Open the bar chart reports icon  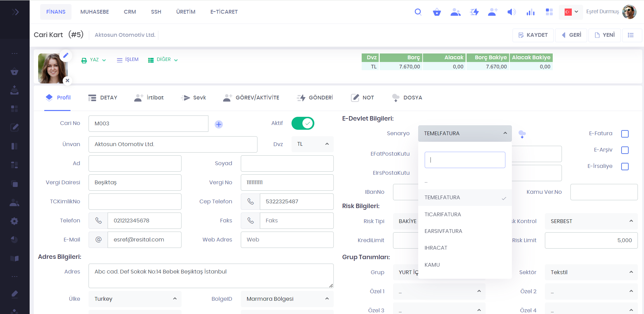pyautogui.click(x=530, y=12)
